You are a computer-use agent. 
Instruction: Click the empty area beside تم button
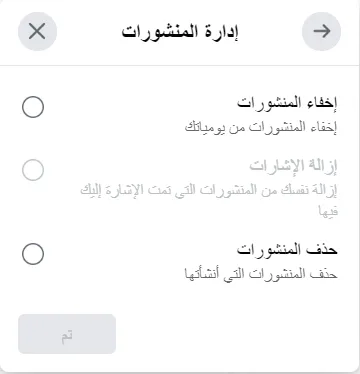click(233, 334)
